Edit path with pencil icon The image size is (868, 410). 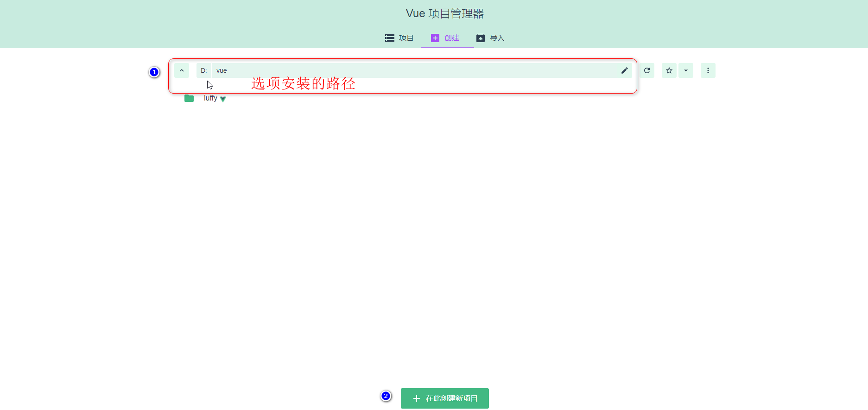point(625,70)
